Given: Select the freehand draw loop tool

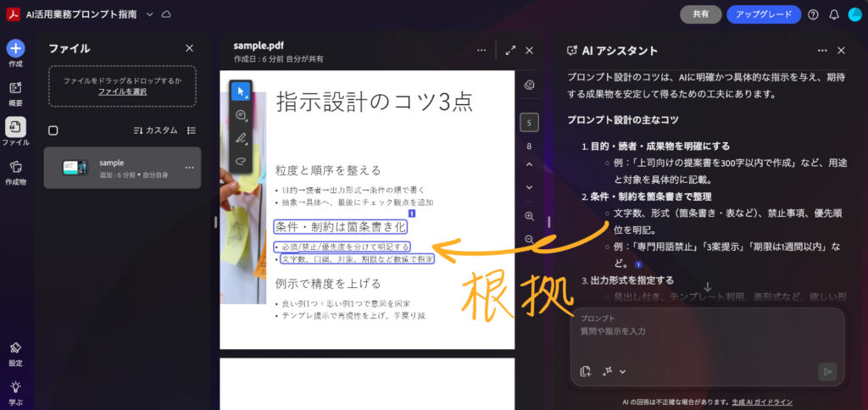Looking at the screenshot, I should (241, 161).
